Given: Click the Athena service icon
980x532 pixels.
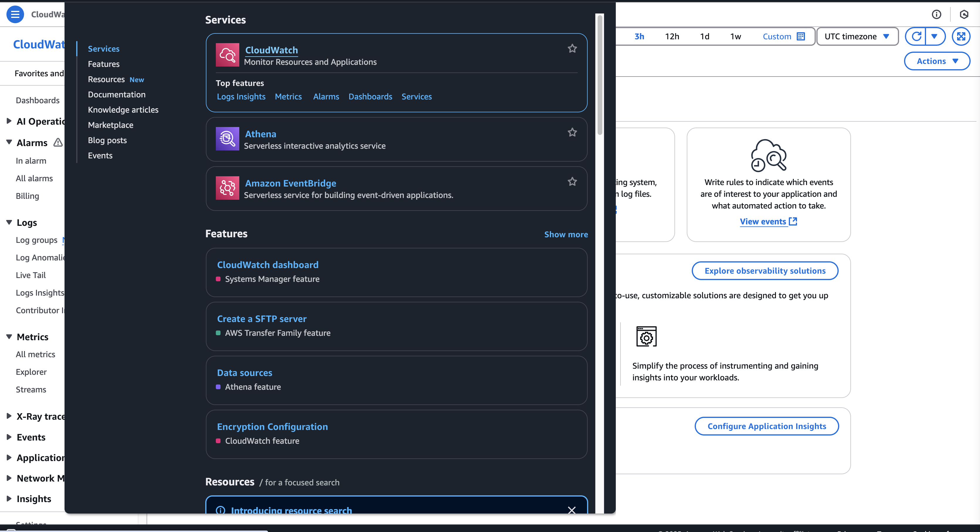Looking at the screenshot, I should [227, 138].
